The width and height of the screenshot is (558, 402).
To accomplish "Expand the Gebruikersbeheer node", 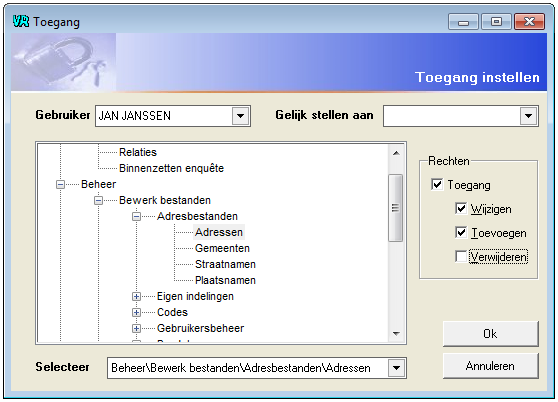I will coord(136,328).
